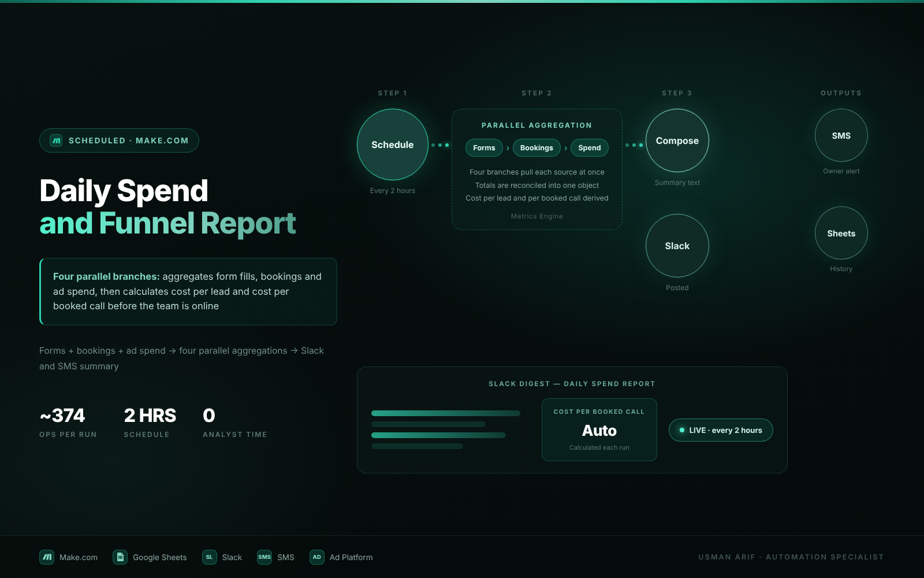Click the Google Sheets footer icon
924x578 pixels.
(120, 557)
